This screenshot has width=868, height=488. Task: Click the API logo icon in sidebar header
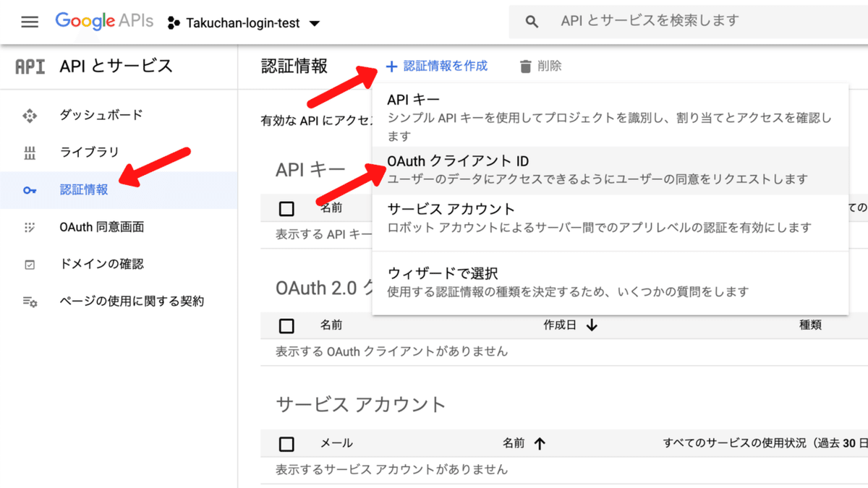tap(30, 67)
